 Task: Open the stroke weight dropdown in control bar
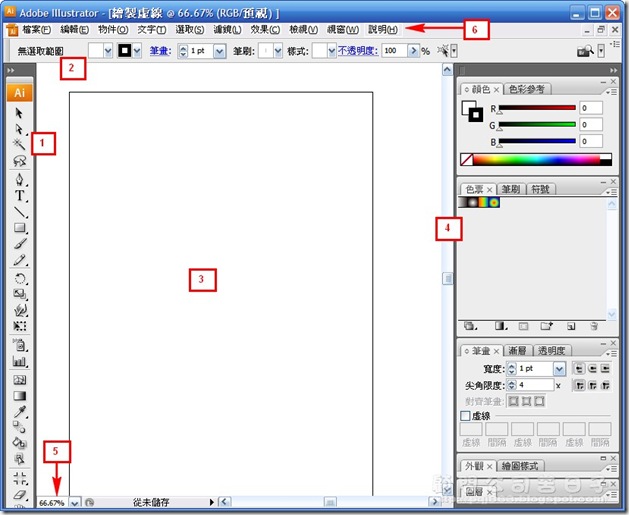pos(219,51)
